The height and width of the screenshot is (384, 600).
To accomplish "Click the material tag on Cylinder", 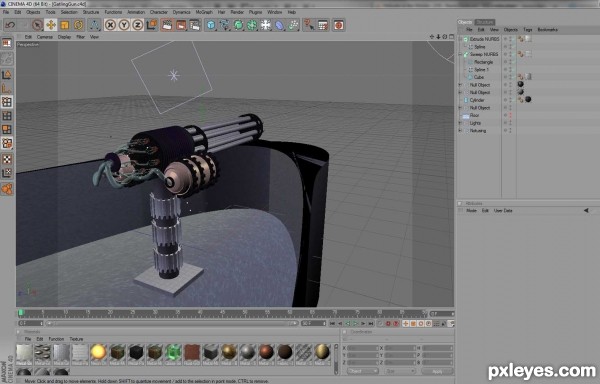I will tap(528, 99).
